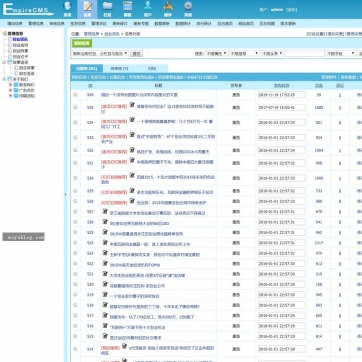Click title-image icon in row ID 526
362x362 pixels.
(105, 222)
